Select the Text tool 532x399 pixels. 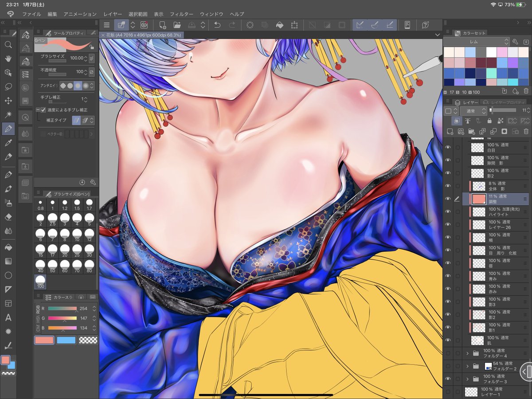pyautogui.click(x=8, y=317)
